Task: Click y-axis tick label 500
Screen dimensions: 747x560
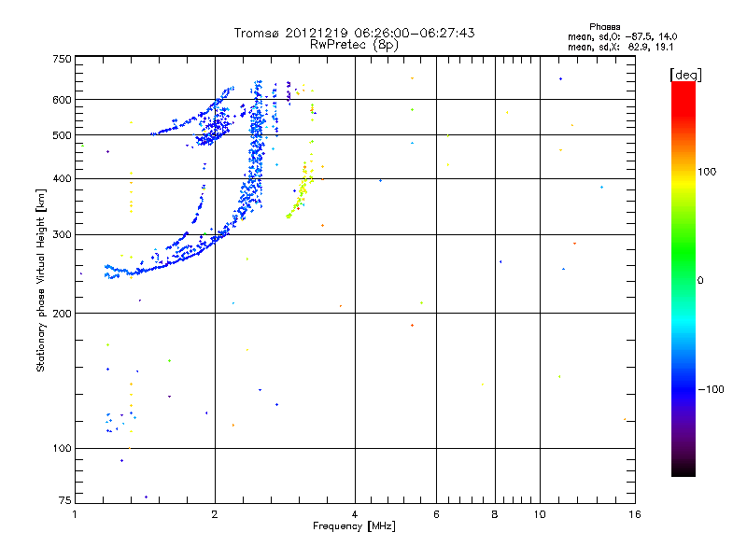Action: 62,135
